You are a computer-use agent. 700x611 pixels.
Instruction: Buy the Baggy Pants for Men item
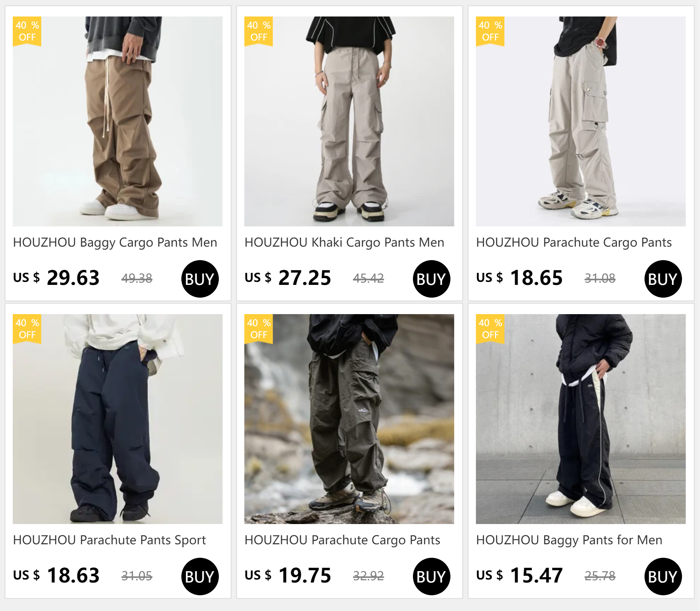(663, 577)
